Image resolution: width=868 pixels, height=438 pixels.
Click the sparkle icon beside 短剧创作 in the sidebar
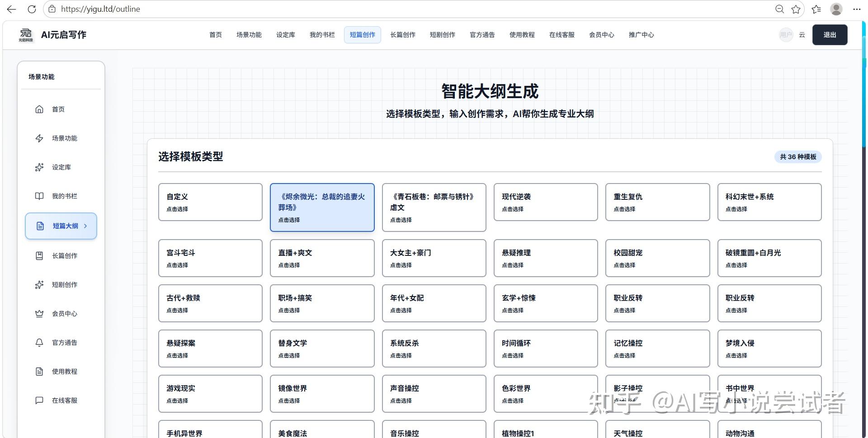click(x=39, y=285)
